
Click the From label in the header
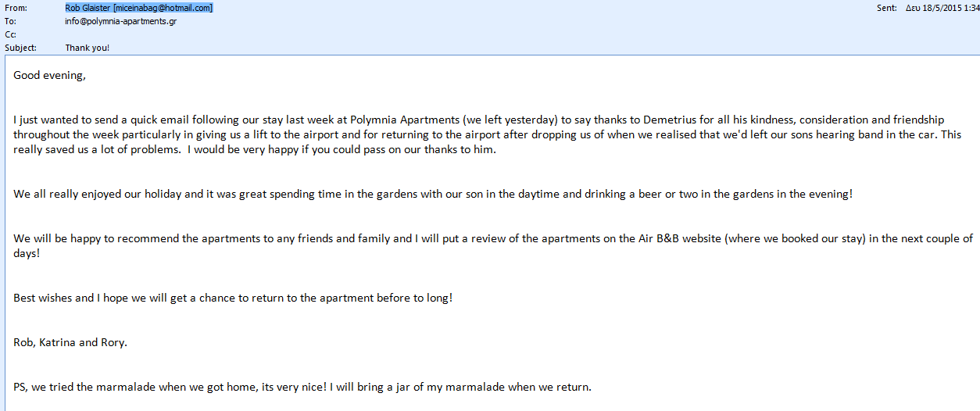tap(15, 8)
